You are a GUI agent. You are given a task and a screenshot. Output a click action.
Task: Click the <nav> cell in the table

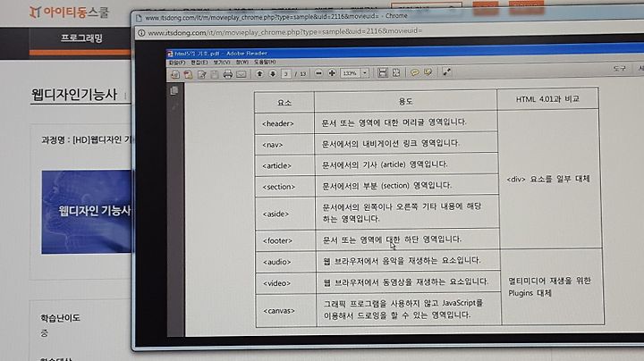coord(284,145)
